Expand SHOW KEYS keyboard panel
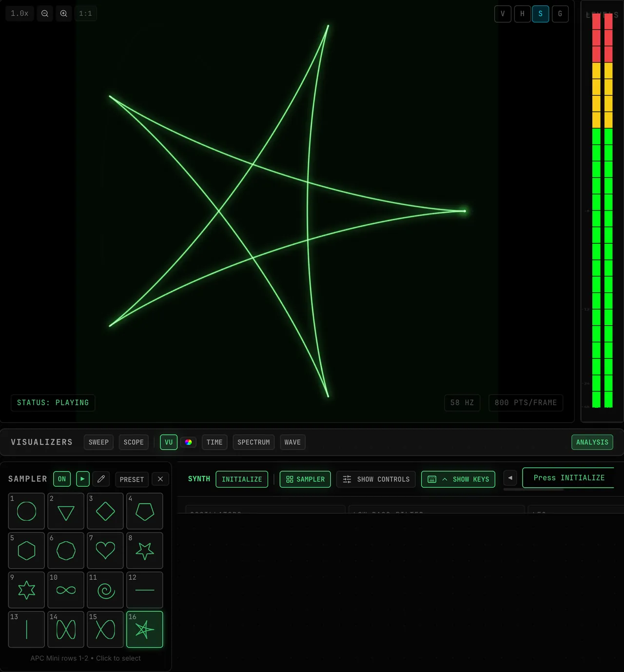This screenshot has height=672, width=624. (x=458, y=479)
